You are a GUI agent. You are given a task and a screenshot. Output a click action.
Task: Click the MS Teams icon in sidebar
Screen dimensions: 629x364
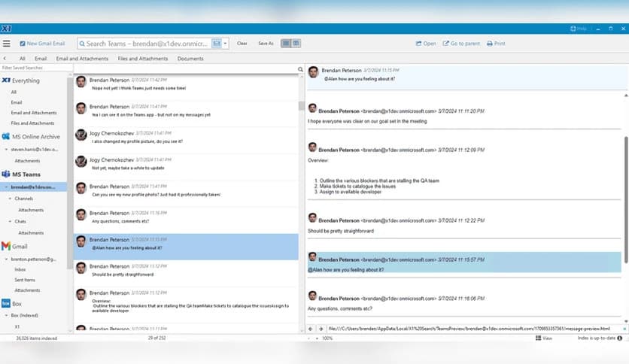(5, 174)
